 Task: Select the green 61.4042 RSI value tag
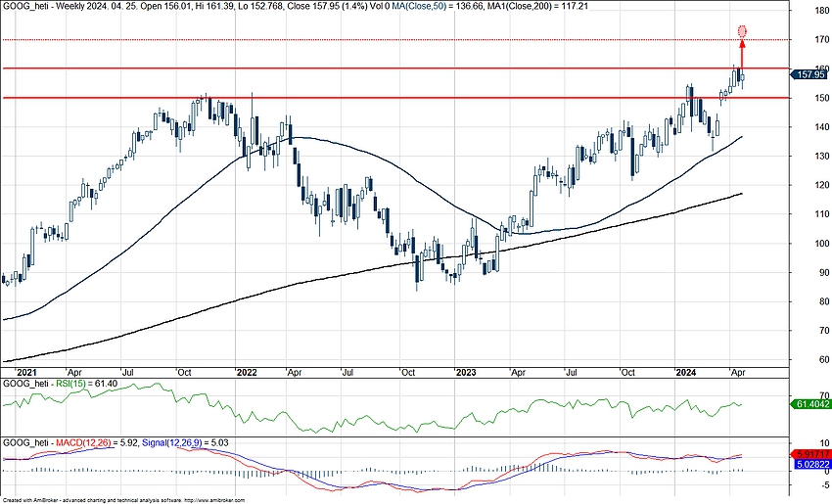[809, 404]
